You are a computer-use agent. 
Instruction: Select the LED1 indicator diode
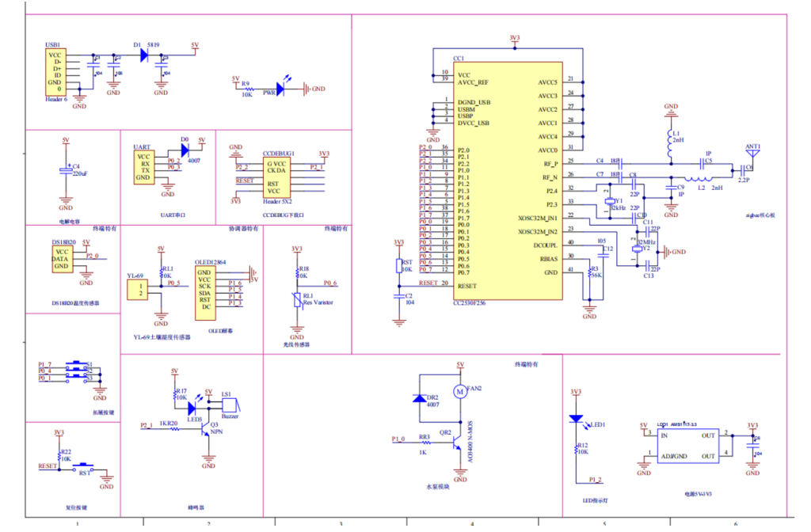tap(576, 419)
